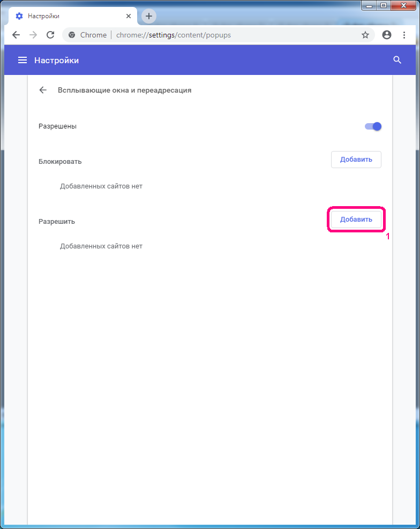This screenshot has height=529, width=420.
Task: Reload the settings page
Action: pos(50,35)
